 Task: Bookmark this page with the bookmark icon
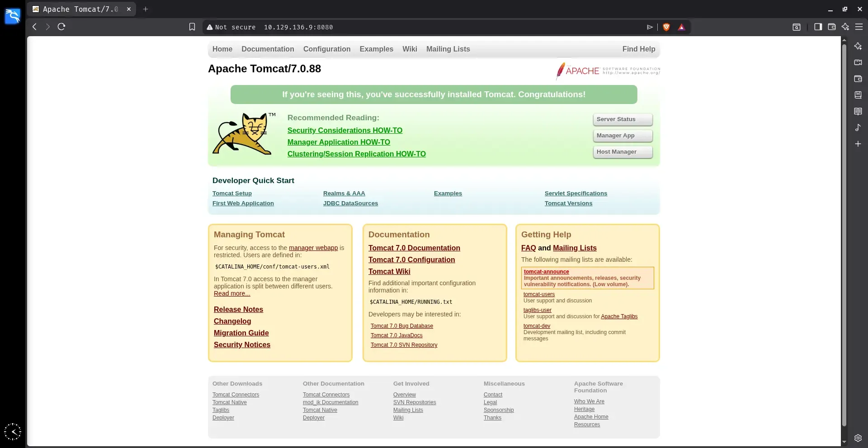(192, 27)
